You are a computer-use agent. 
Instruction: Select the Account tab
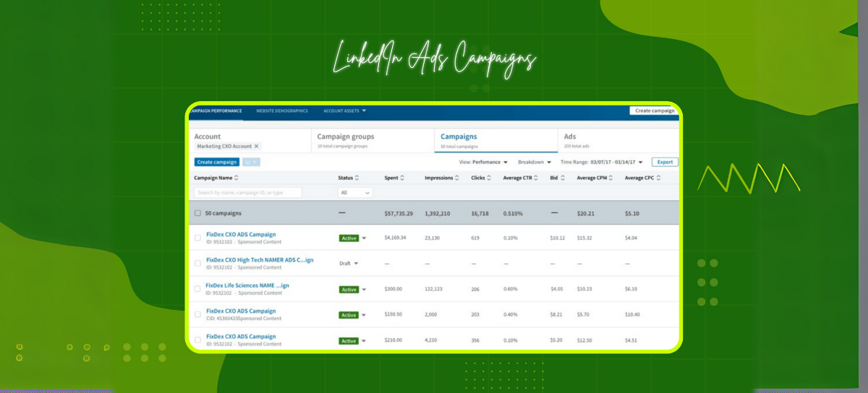250,140
